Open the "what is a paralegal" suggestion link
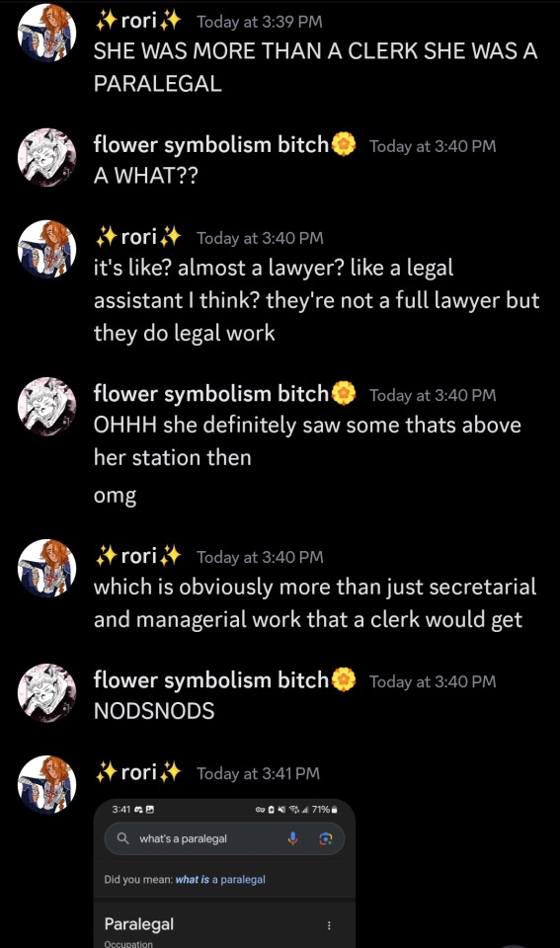This screenshot has width=560, height=948. [x=220, y=879]
